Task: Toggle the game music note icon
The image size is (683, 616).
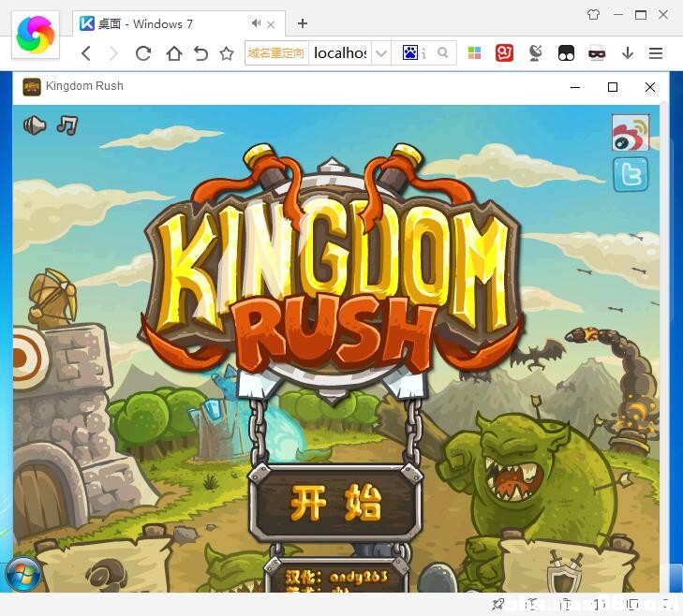Action: pyautogui.click(x=67, y=125)
